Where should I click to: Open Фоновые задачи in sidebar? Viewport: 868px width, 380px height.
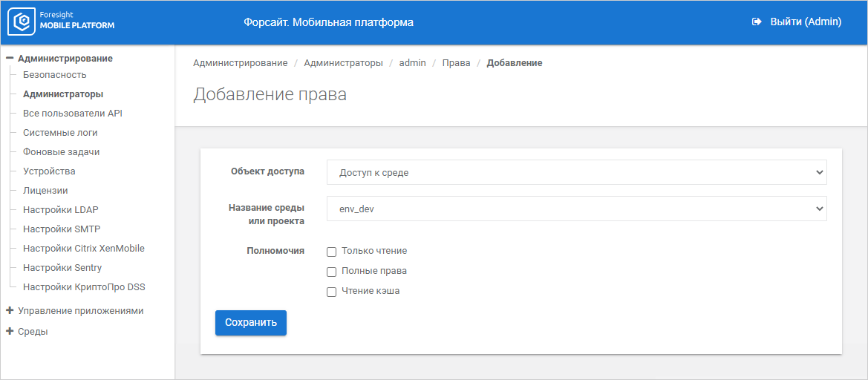point(61,152)
